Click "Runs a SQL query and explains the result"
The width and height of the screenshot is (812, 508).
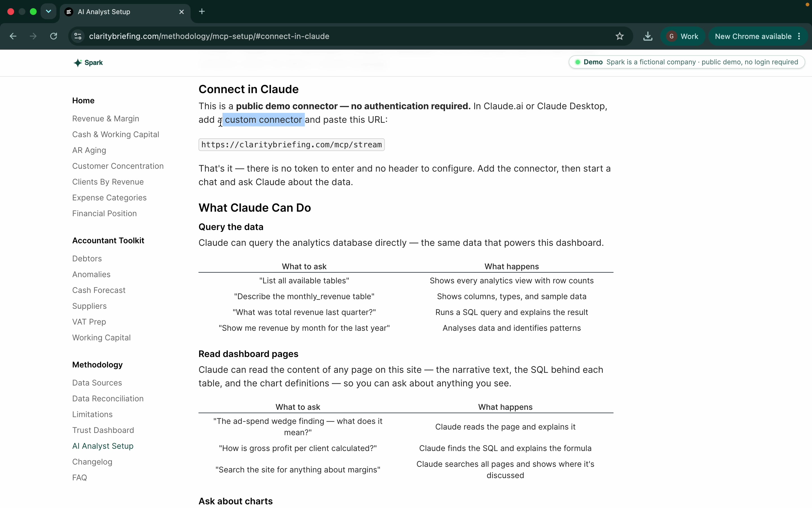coord(512,312)
